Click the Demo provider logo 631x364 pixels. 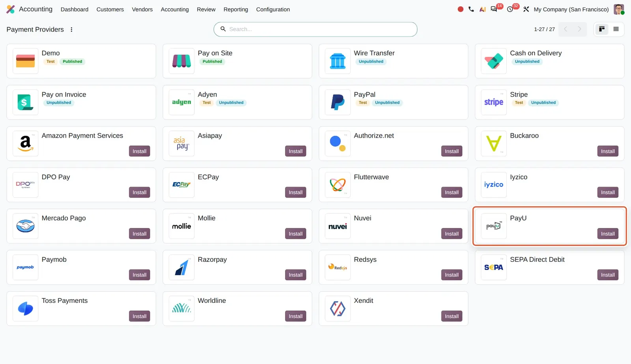coord(26,61)
